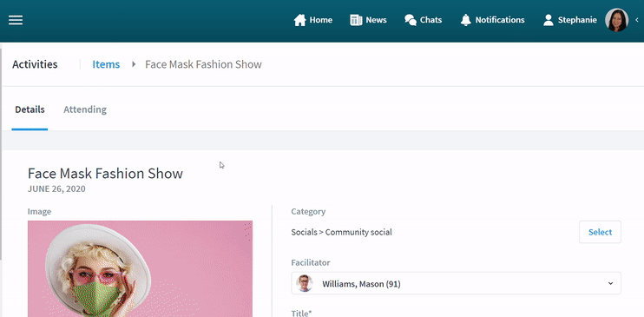Open Stephanie's profile photo avatar
The height and width of the screenshot is (317, 644).
pos(616,20)
